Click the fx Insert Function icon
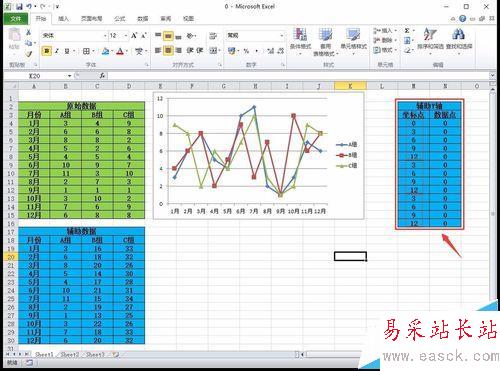The height and width of the screenshot is (371, 500). (x=102, y=76)
